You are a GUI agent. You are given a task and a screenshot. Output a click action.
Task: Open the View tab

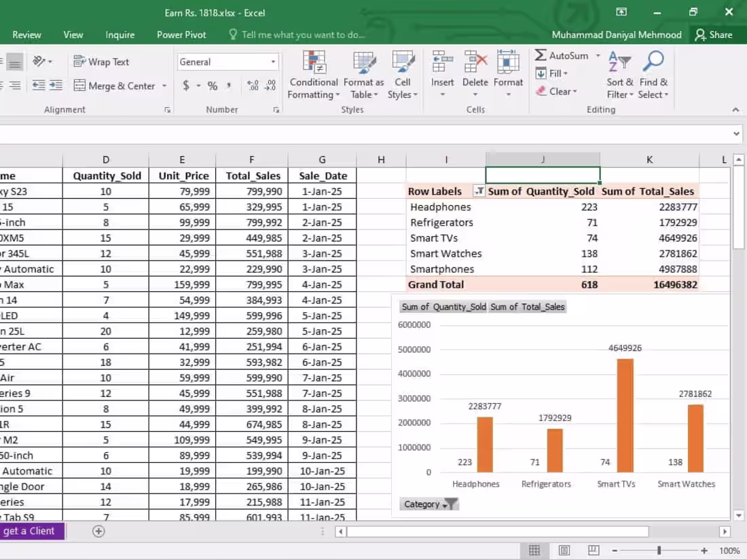click(x=73, y=35)
